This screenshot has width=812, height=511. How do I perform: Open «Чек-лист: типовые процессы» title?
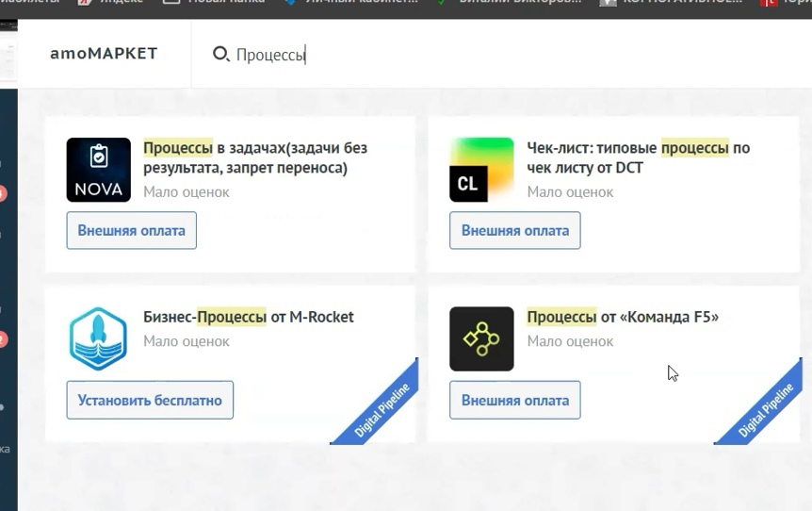click(x=639, y=157)
